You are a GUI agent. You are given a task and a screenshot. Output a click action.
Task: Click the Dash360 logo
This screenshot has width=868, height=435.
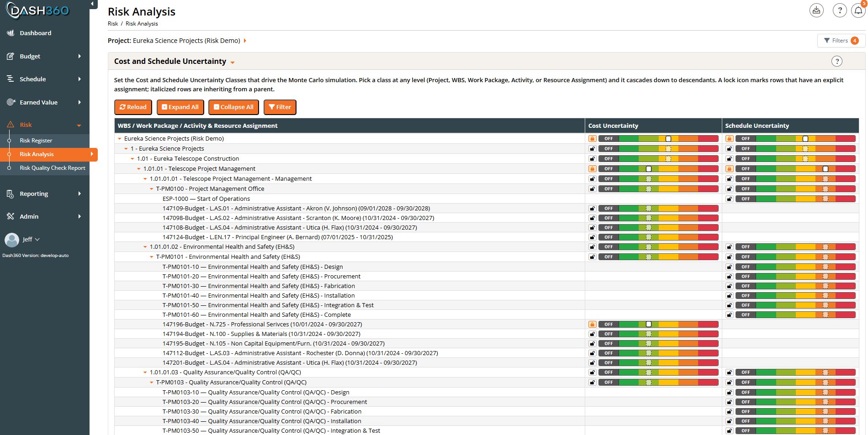click(x=37, y=10)
